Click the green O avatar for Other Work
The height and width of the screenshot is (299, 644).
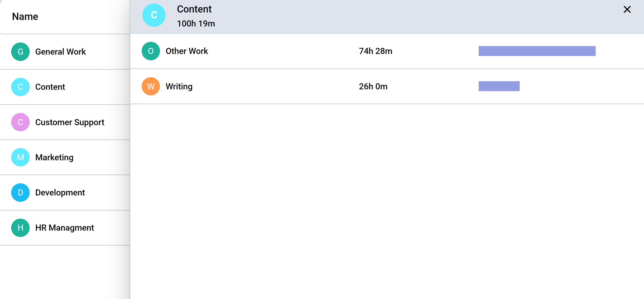point(150,51)
